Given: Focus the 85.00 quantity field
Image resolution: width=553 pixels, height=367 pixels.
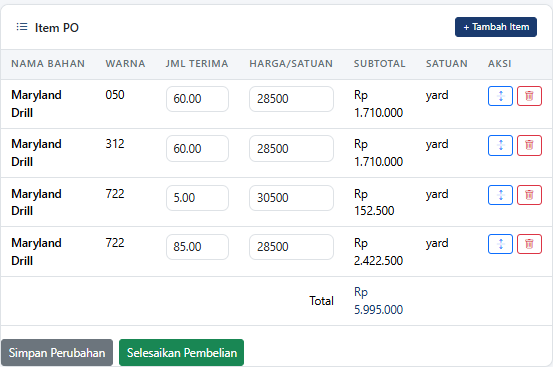Looking at the screenshot, I should click(197, 247).
